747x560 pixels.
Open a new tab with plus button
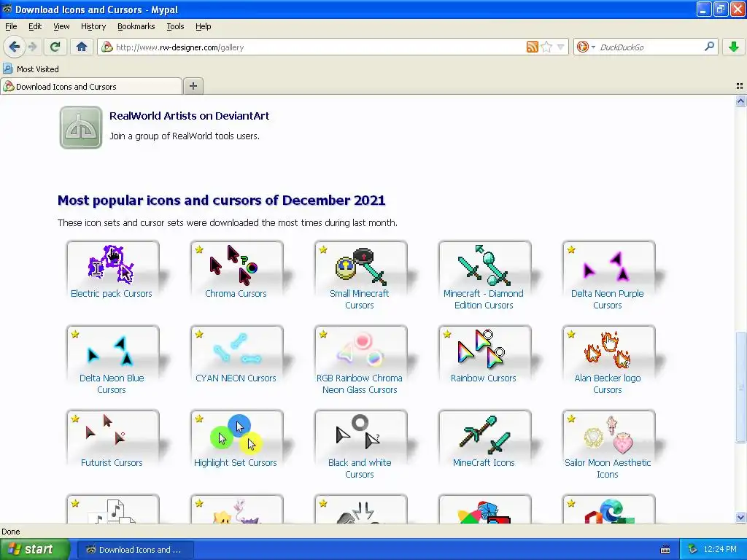(193, 86)
